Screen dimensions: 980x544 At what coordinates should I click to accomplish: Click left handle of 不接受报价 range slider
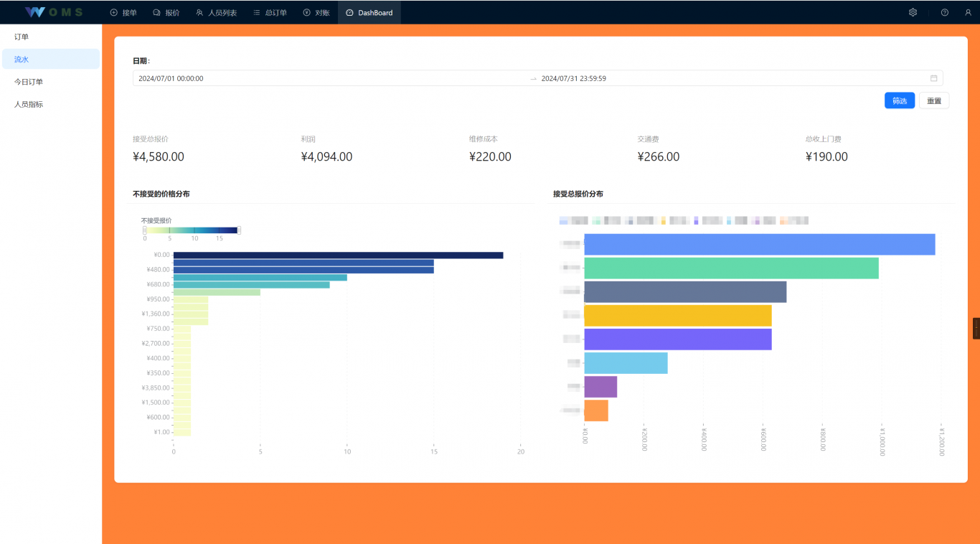[144, 230]
